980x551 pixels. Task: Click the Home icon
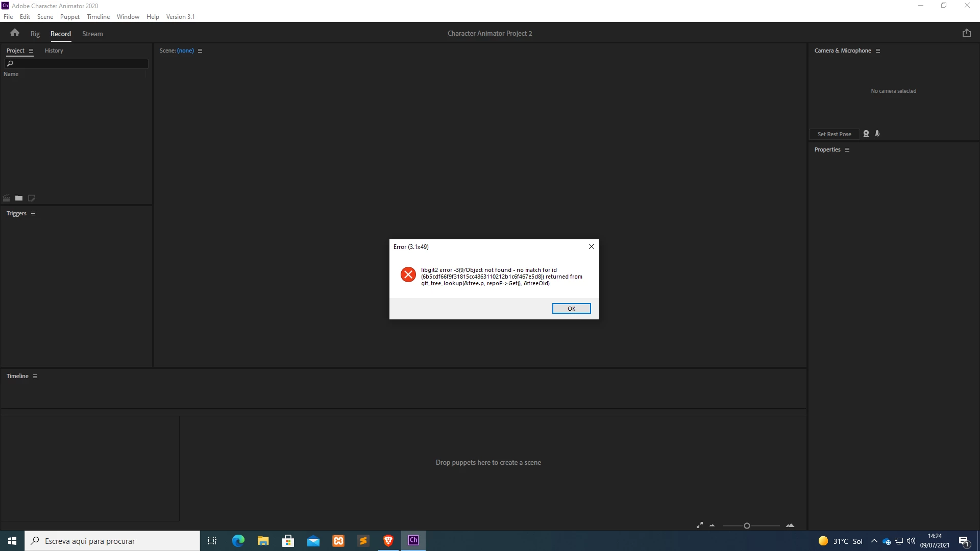15,33
